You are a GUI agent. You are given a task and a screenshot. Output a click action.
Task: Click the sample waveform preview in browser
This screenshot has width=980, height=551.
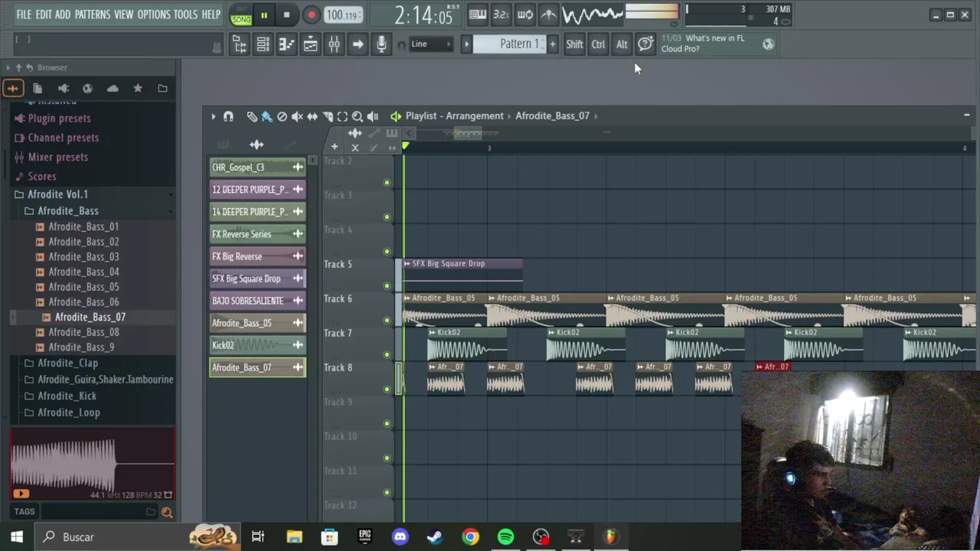(x=93, y=465)
